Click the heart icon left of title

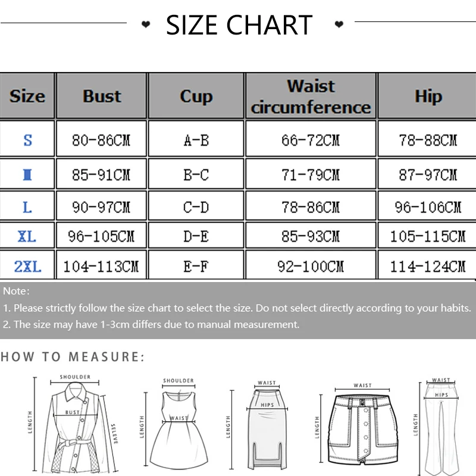146,25
